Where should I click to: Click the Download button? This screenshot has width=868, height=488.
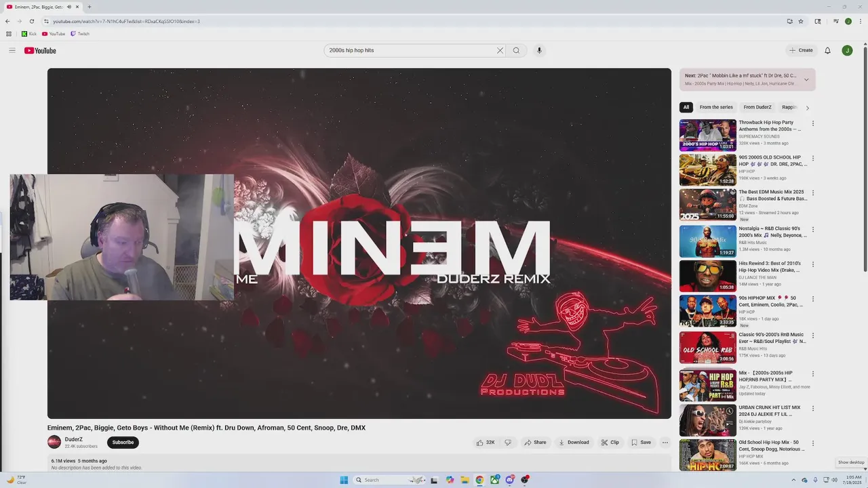pos(574,443)
